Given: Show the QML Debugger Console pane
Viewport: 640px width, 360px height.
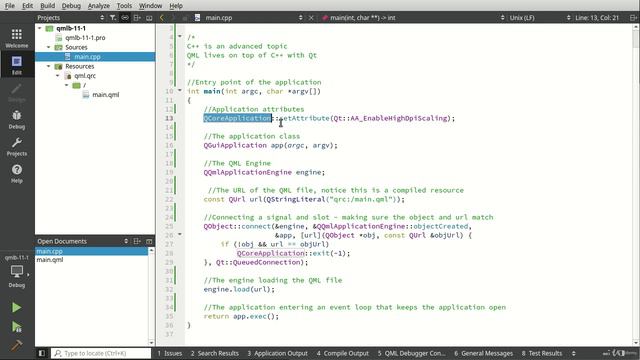Looking at the screenshot, I should coord(411,353).
